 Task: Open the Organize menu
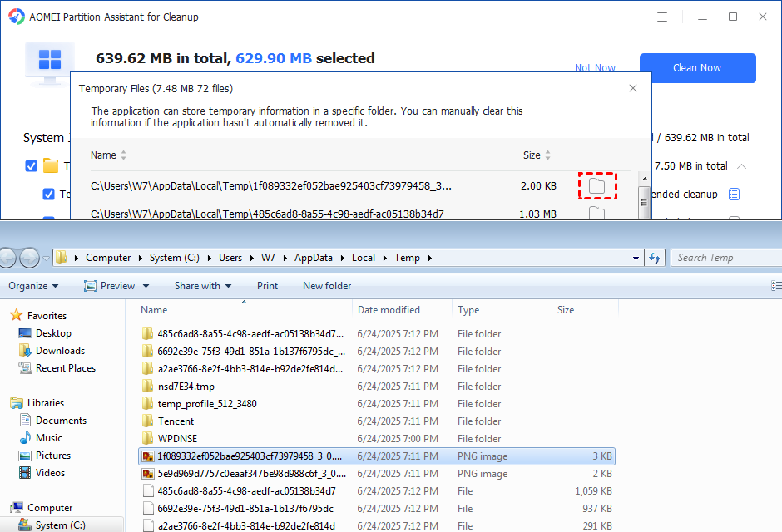(33, 286)
